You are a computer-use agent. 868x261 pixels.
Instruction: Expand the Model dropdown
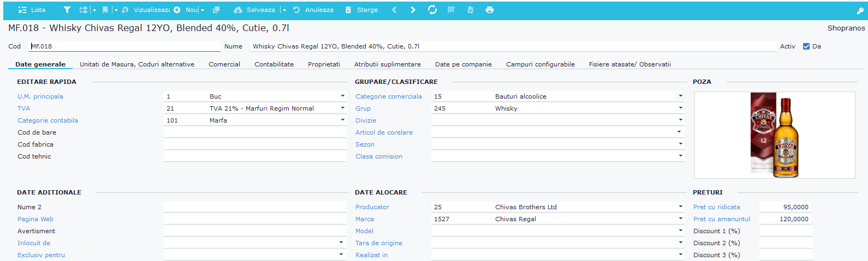(681, 230)
